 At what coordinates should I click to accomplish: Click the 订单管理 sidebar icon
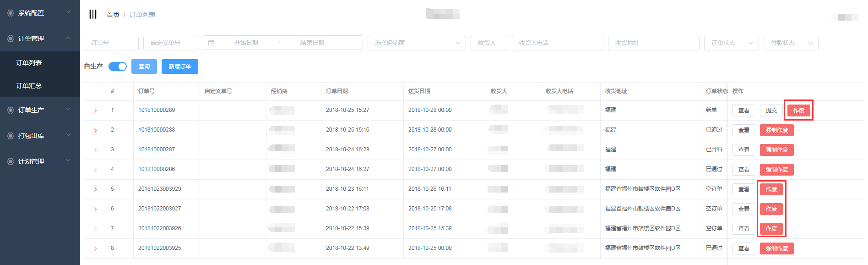point(10,39)
